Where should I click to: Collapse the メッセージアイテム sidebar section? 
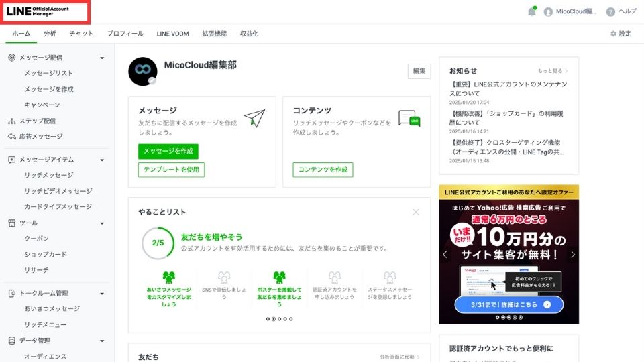(102, 160)
